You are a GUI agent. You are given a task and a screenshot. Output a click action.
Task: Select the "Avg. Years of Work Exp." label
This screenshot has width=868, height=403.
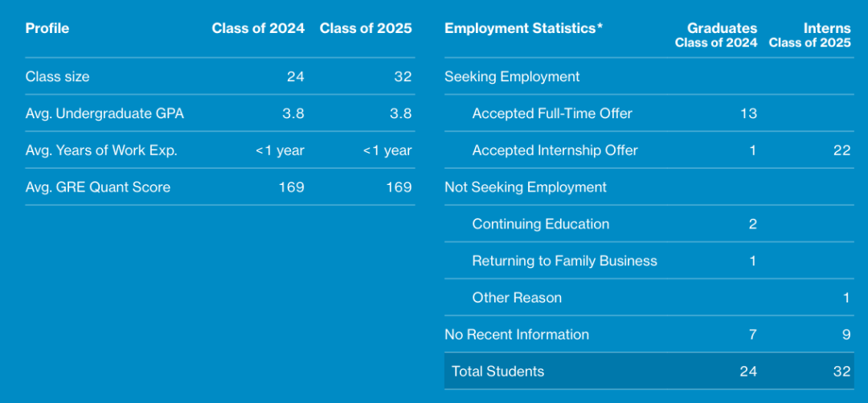coord(101,150)
